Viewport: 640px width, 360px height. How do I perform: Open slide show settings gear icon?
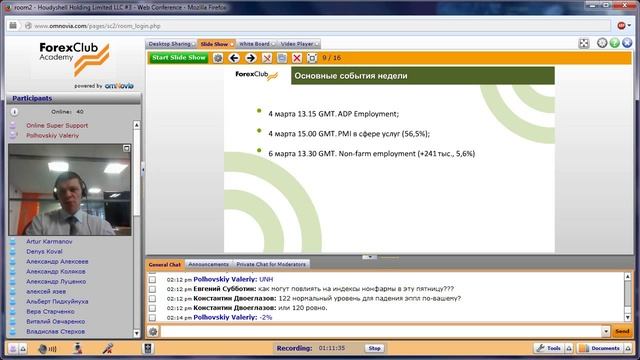(218, 58)
